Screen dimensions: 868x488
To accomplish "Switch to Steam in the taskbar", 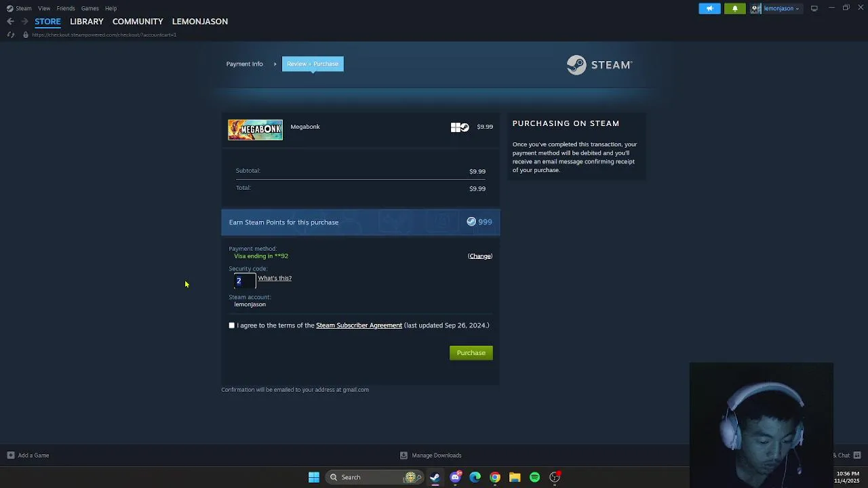I will tap(435, 477).
